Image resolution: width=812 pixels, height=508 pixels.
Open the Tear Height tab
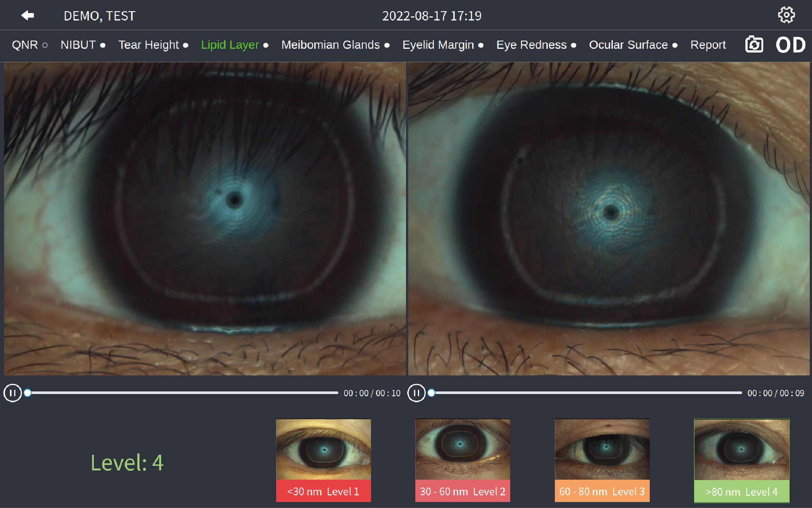pos(153,45)
